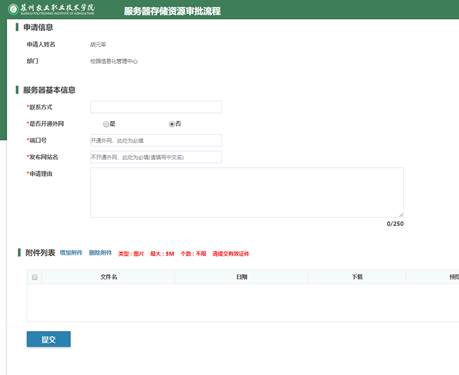Click the 附件列表 section heading
Viewport: 459px width, 375px height.
40,253
